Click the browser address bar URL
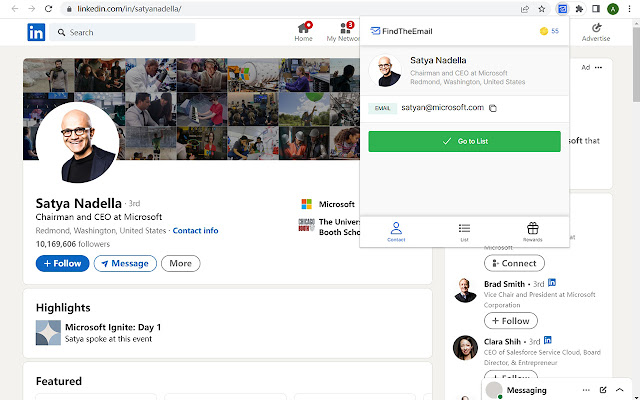The height and width of the screenshot is (400, 640). tap(129, 9)
